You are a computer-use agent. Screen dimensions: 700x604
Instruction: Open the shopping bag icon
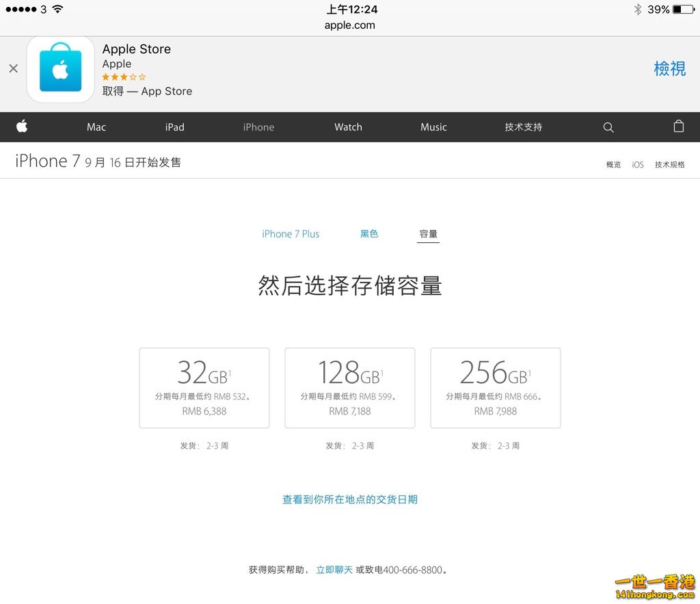(x=678, y=127)
